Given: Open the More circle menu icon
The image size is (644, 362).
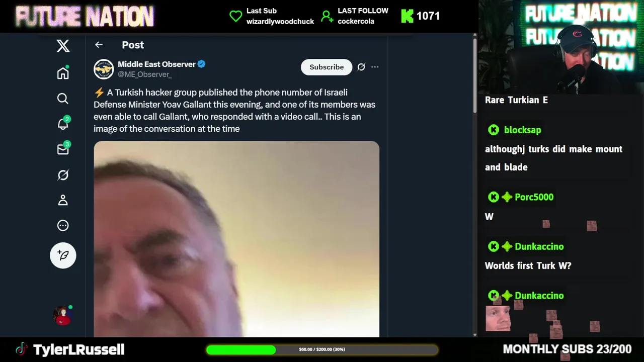Looking at the screenshot, I should point(63,226).
